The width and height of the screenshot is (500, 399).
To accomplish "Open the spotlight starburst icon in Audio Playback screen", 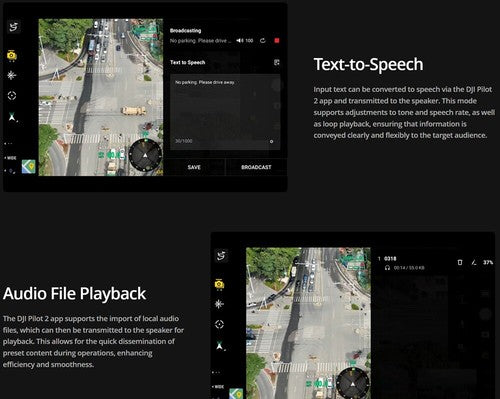I will click(219, 304).
